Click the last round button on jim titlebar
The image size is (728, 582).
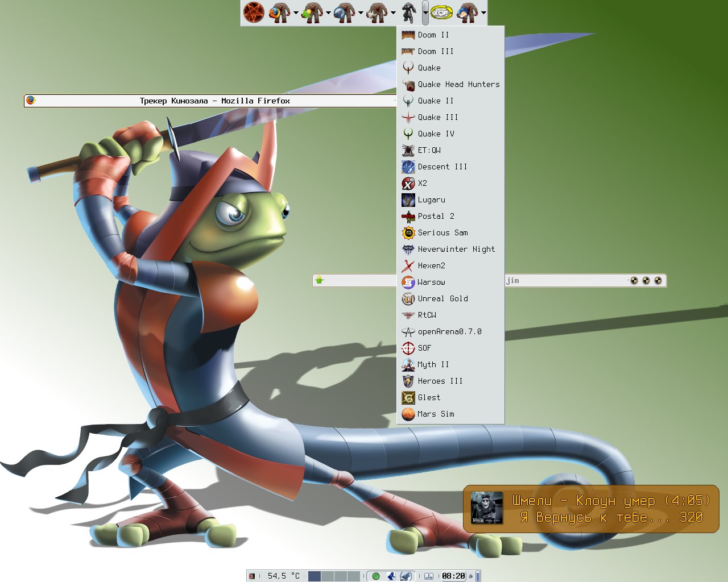pos(657,280)
